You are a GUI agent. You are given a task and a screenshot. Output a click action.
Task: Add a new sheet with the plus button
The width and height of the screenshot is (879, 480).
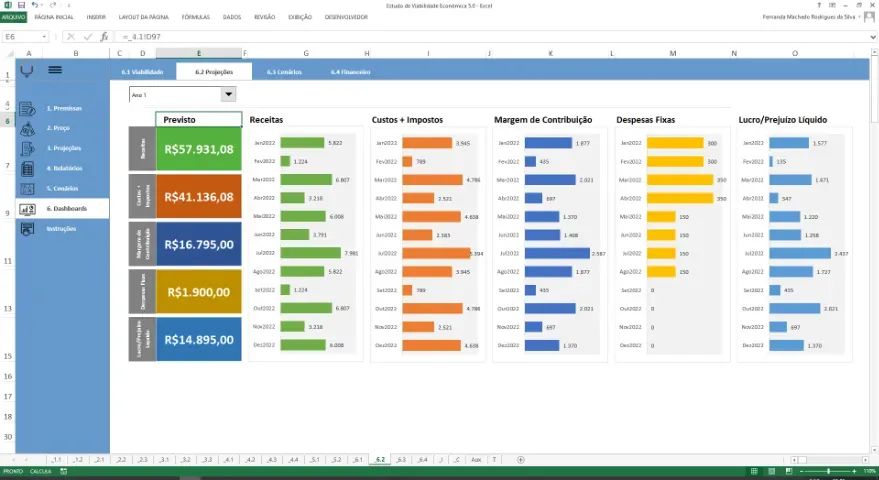pyautogui.click(x=520, y=460)
